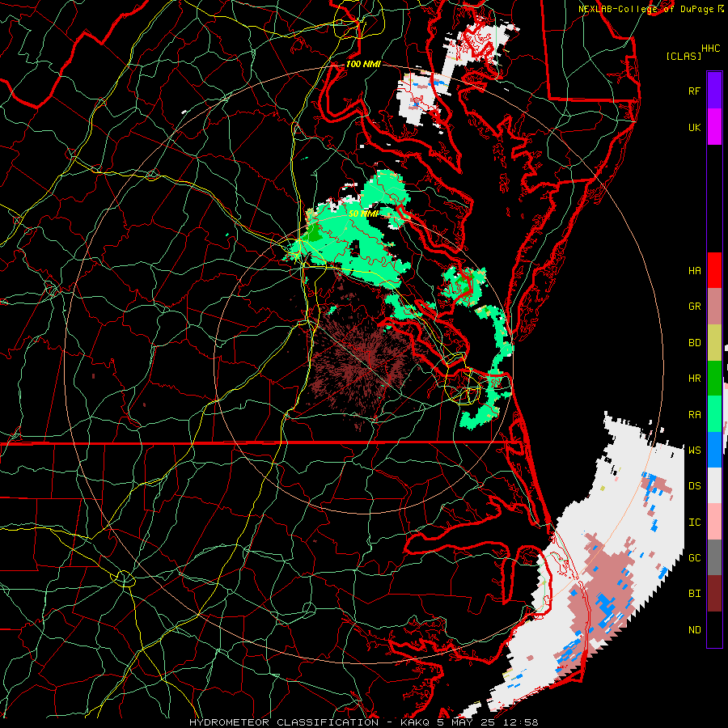Click the "HR" legend label
728x728 pixels.
[694, 379]
